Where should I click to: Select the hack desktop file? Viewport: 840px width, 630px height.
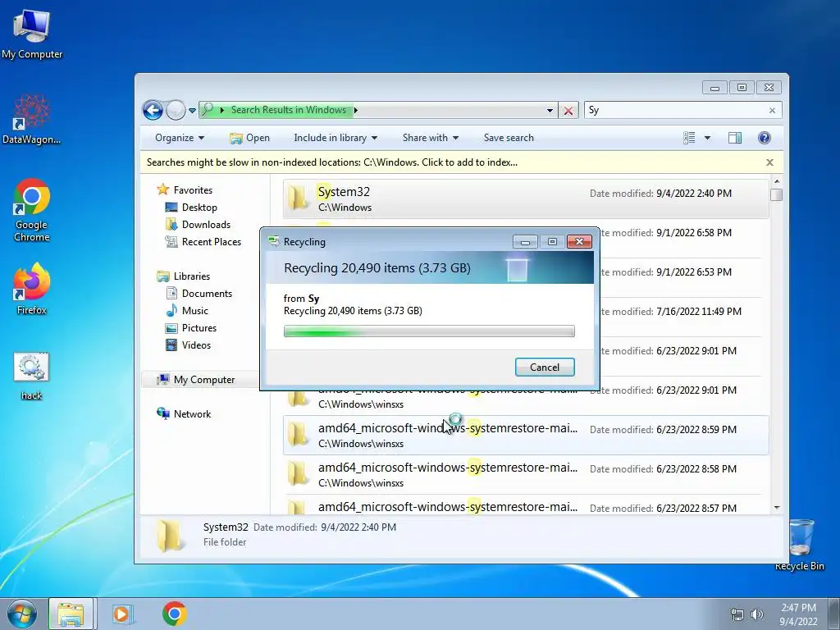click(31, 376)
